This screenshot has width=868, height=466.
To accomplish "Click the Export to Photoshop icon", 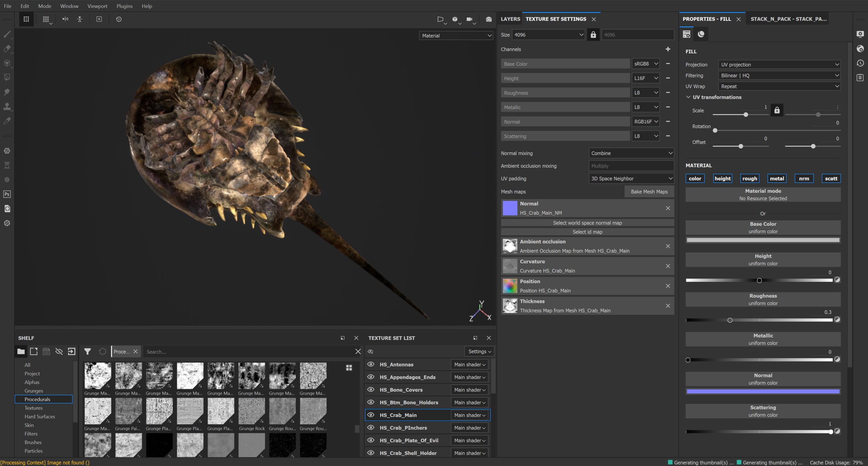I will [x=7, y=194].
